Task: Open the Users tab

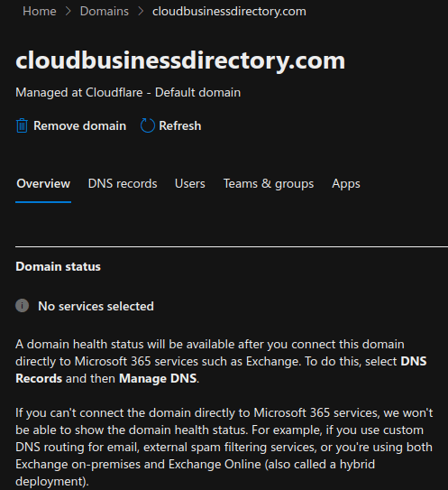Action: [x=190, y=184]
